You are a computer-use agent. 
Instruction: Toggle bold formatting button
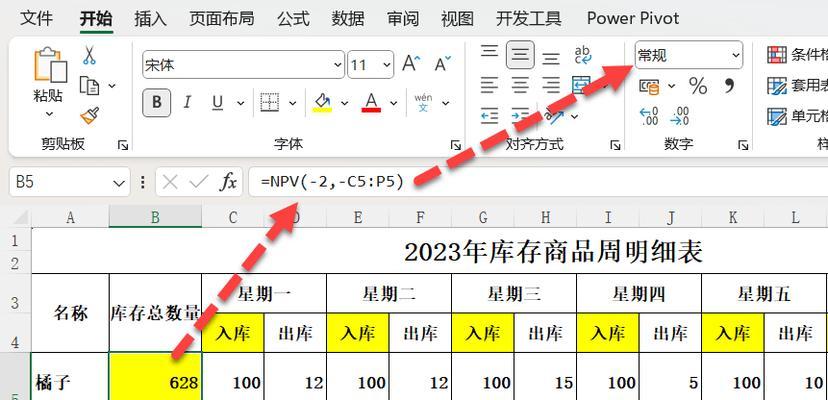click(156, 103)
